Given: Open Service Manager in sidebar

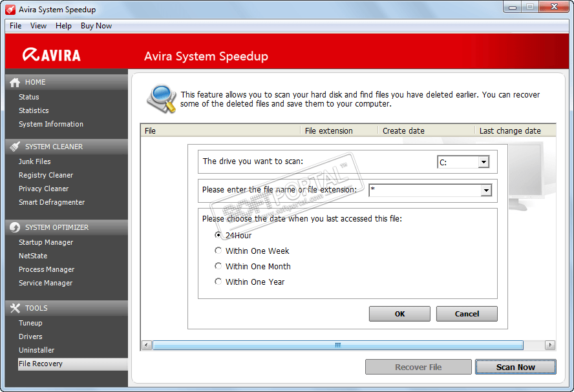Looking at the screenshot, I should coord(45,283).
